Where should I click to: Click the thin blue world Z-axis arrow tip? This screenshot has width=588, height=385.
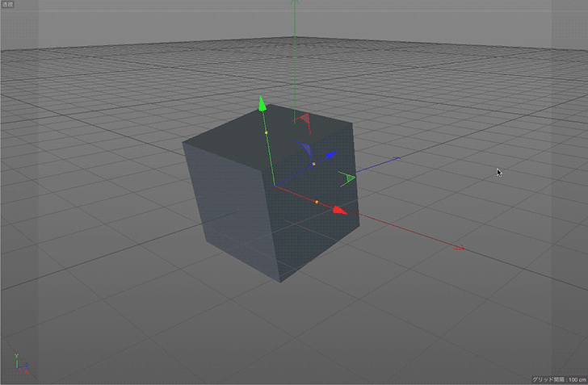[397, 159]
